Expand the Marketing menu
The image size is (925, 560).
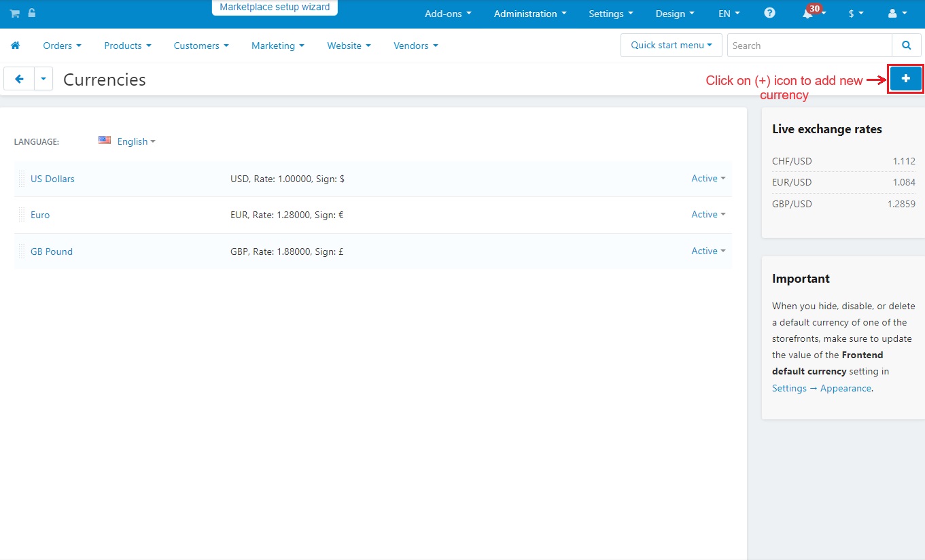pyautogui.click(x=278, y=46)
